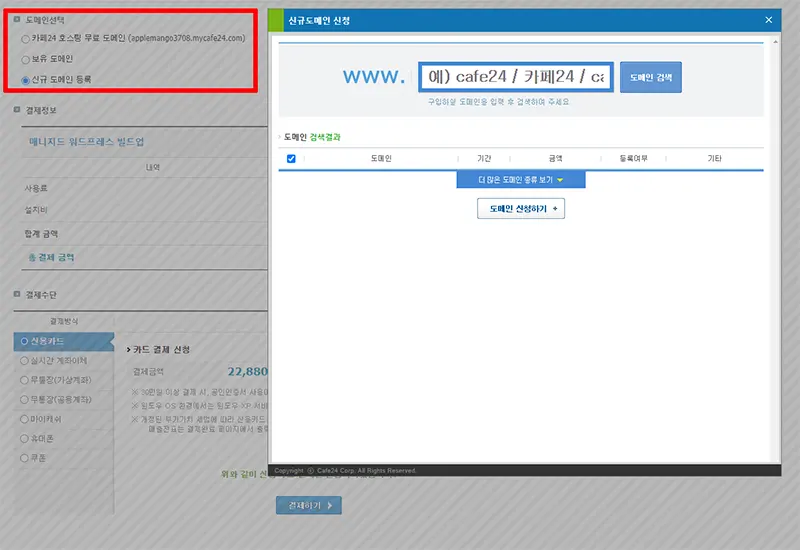Click 결제수단 section heading
The width and height of the screenshot is (800, 550).
[41, 295]
